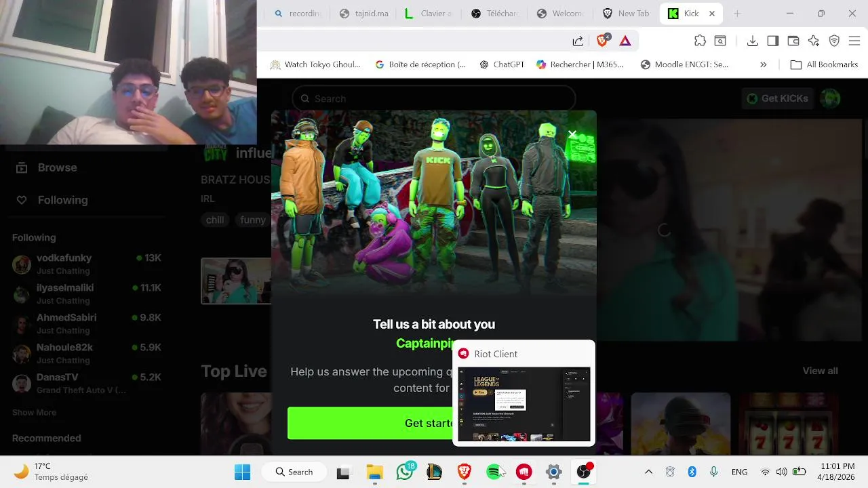Open Leo AI sparkle icon
This screenshot has height=488, width=868.
click(814, 41)
